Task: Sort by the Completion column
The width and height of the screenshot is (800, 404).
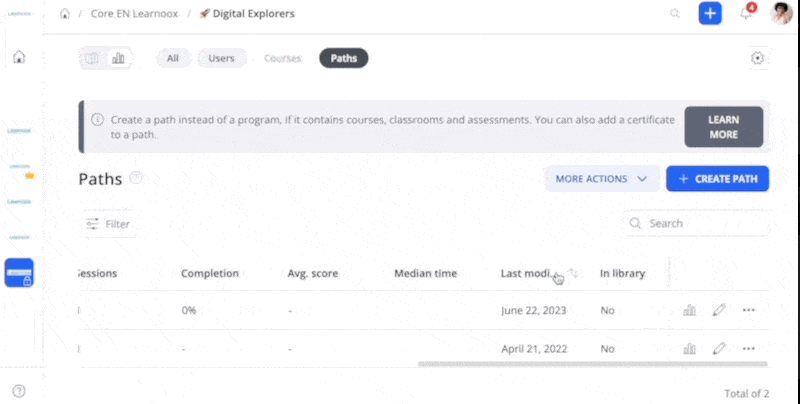Action: click(x=210, y=273)
